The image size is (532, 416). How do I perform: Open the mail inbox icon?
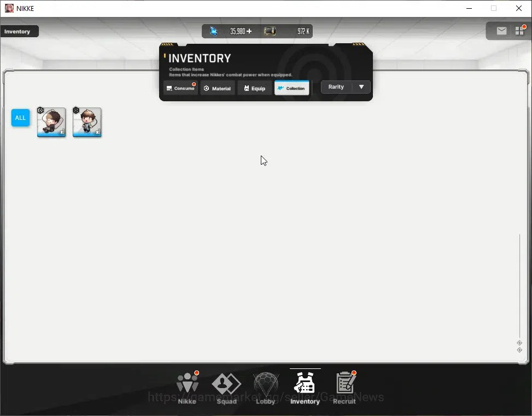tap(501, 31)
